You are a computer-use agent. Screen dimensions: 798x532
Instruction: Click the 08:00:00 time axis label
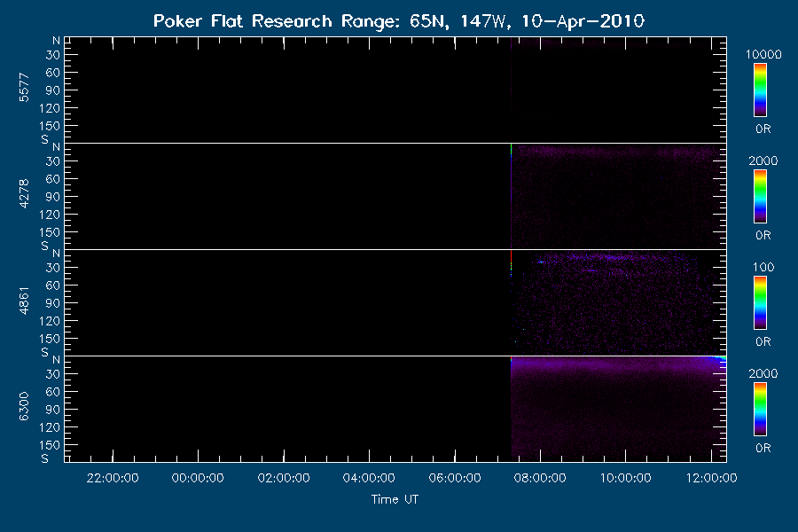click(540, 478)
